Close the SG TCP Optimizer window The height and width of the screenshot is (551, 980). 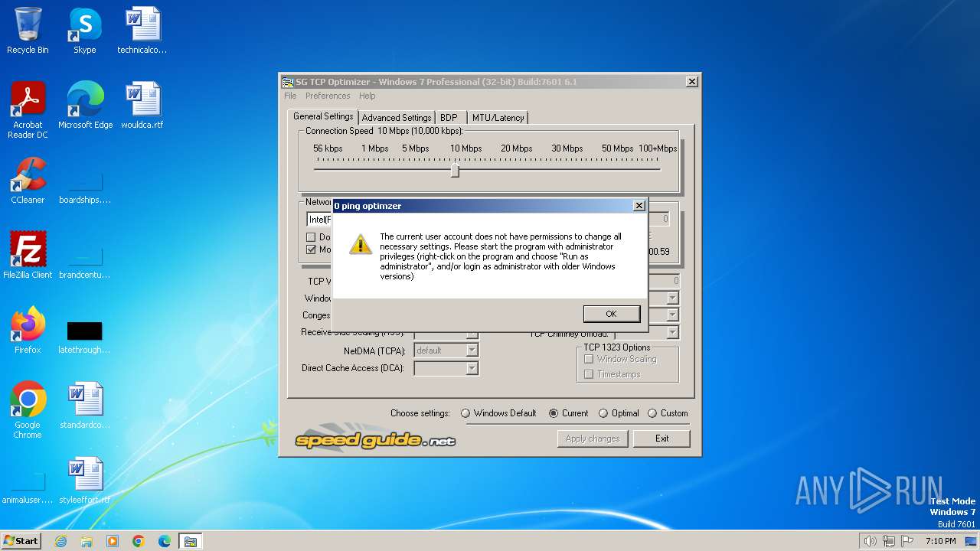pos(692,82)
